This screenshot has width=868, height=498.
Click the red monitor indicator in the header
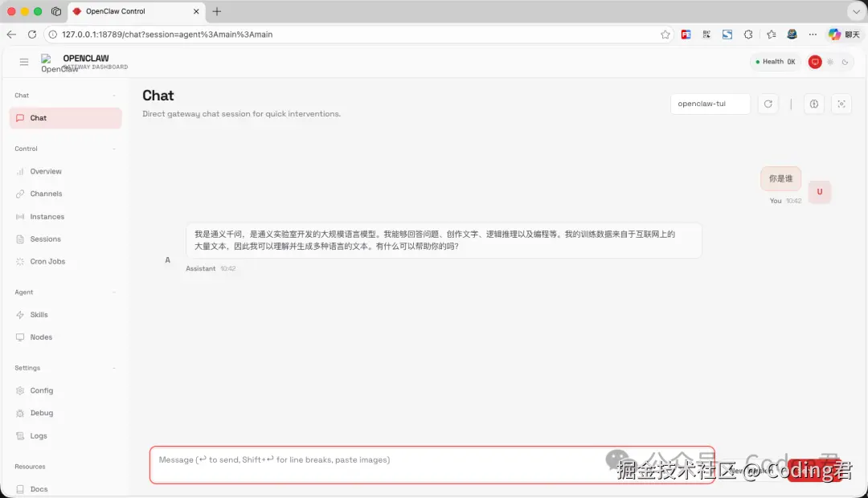[x=814, y=62]
